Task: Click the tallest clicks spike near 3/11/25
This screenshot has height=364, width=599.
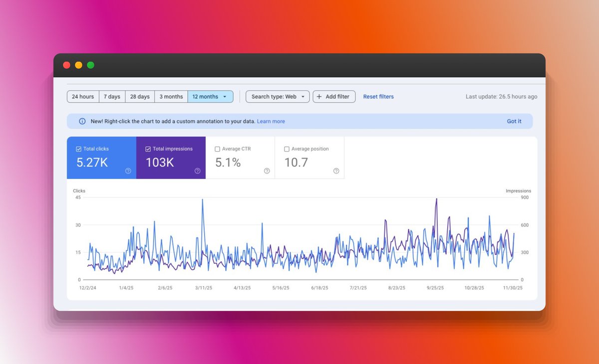Action: [202, 200]
